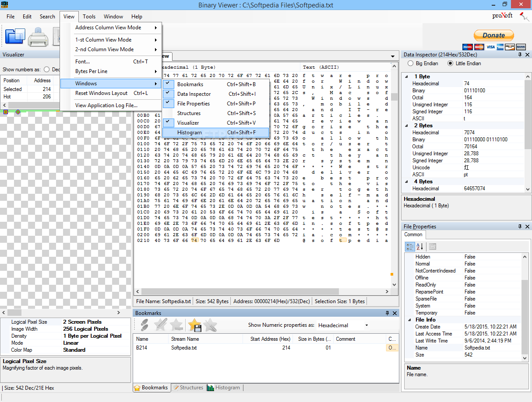Click the star-with-minus remove bookmark icon
532x402 pixels.
[176, 325]
